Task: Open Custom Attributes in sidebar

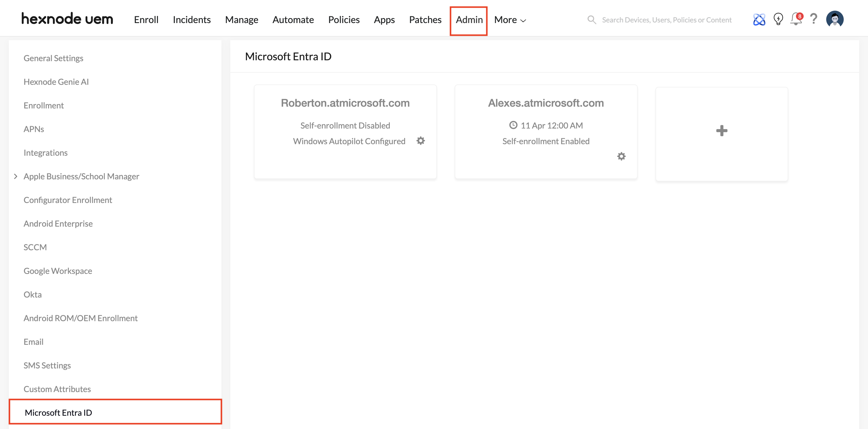Action: (57, 389)
